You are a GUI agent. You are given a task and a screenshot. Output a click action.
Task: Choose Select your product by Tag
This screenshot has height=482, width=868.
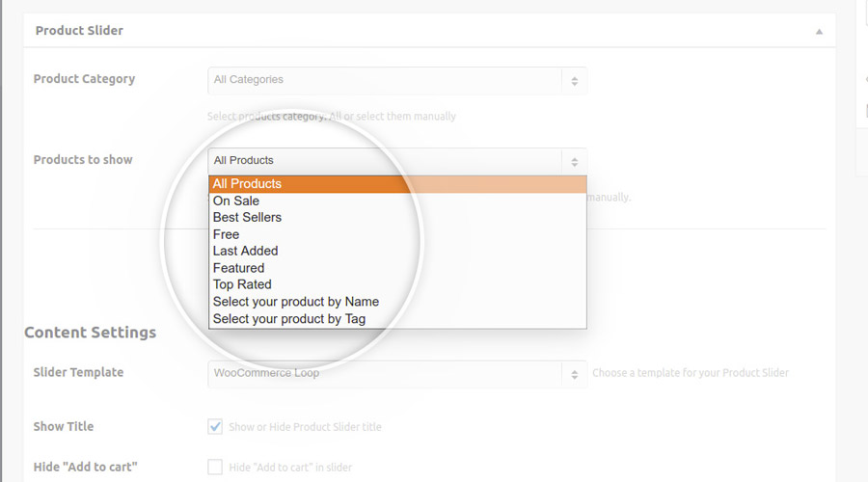[288, 318]
